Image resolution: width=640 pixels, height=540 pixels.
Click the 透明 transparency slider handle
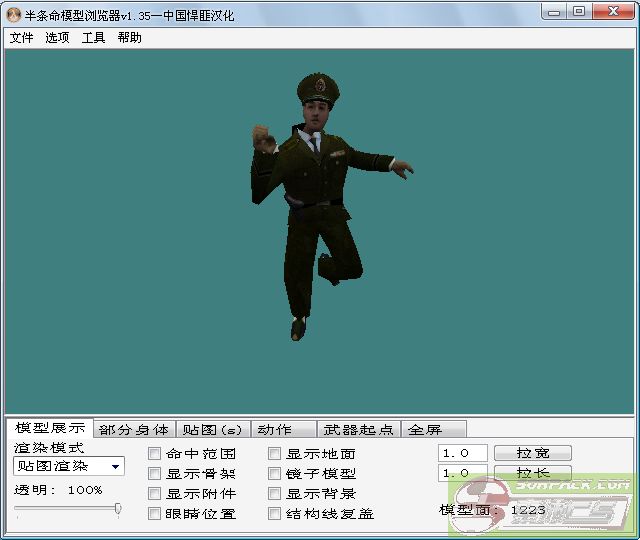[x=118, y=509]
